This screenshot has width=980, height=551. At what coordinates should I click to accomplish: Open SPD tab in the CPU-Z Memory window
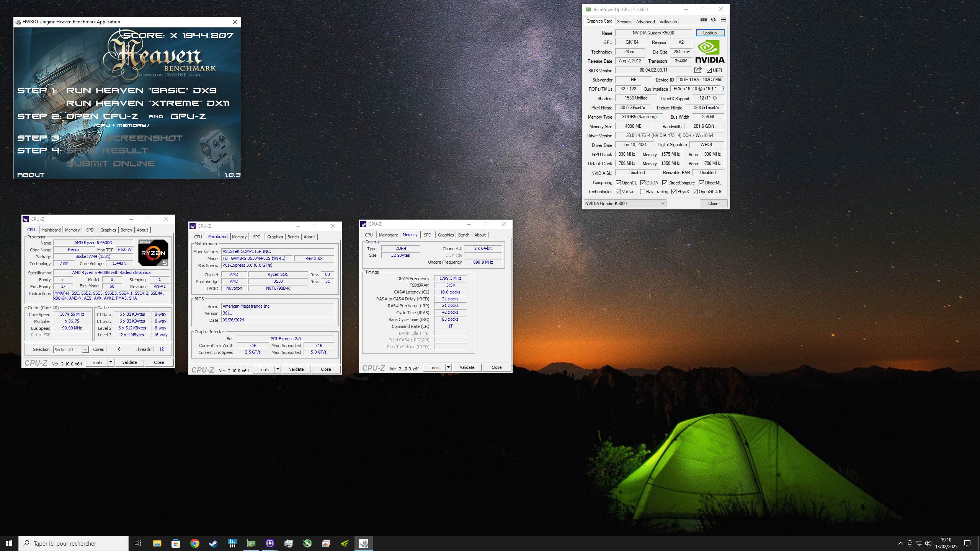point(427,235)
